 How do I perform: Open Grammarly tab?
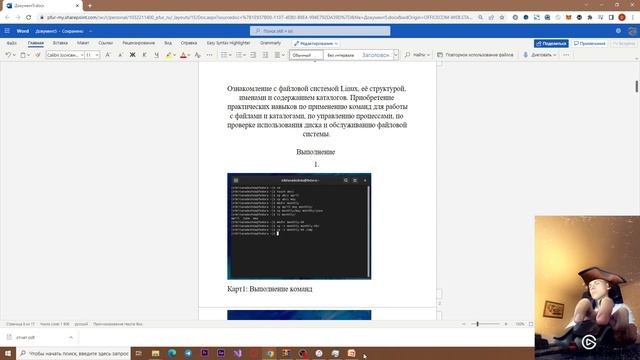tap(270, 43)
